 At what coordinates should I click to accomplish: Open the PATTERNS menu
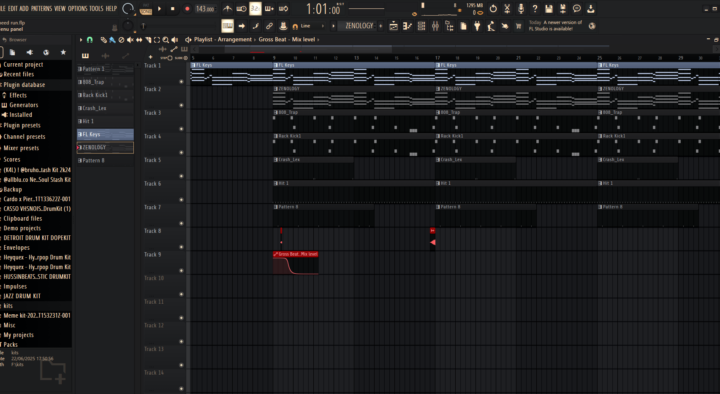(41, 9)
